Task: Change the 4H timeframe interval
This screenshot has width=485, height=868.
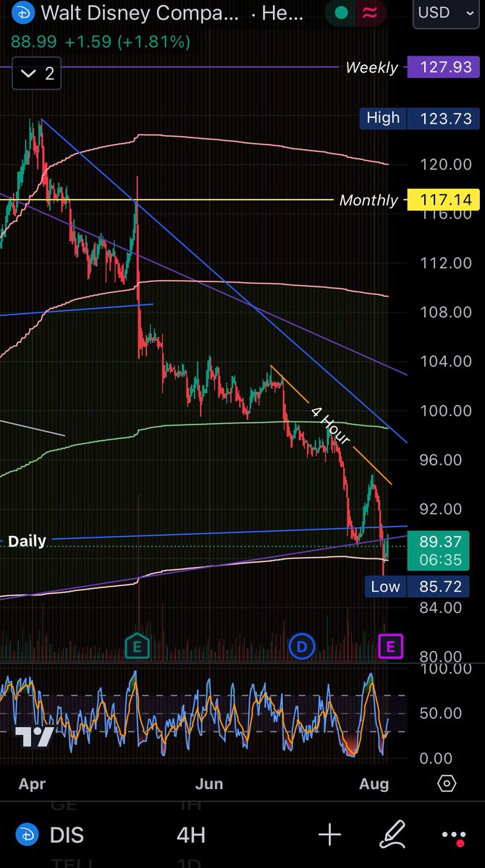Action: [x=191, y=835]
